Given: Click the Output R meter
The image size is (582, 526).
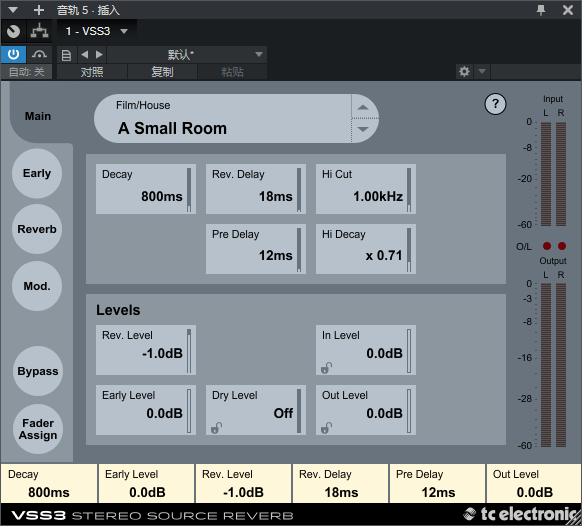Looking at the screenshot, I should pyautogui.click(x=561, y=365).
